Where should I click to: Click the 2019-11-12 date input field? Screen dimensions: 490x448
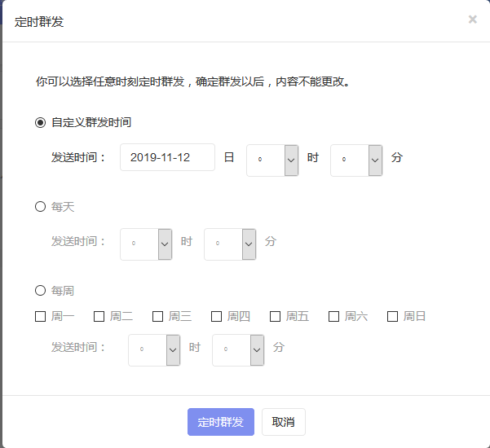pyautogui.click(x=167, y=157)
